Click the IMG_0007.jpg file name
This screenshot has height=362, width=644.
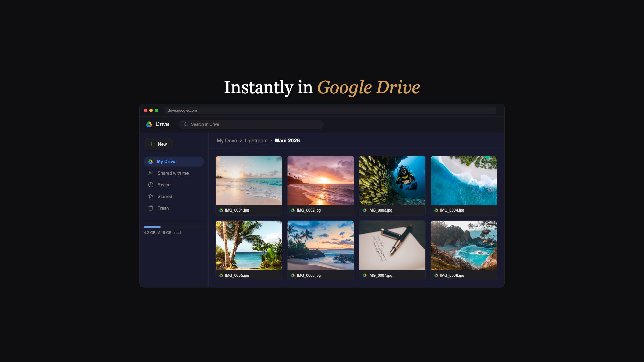380,275
